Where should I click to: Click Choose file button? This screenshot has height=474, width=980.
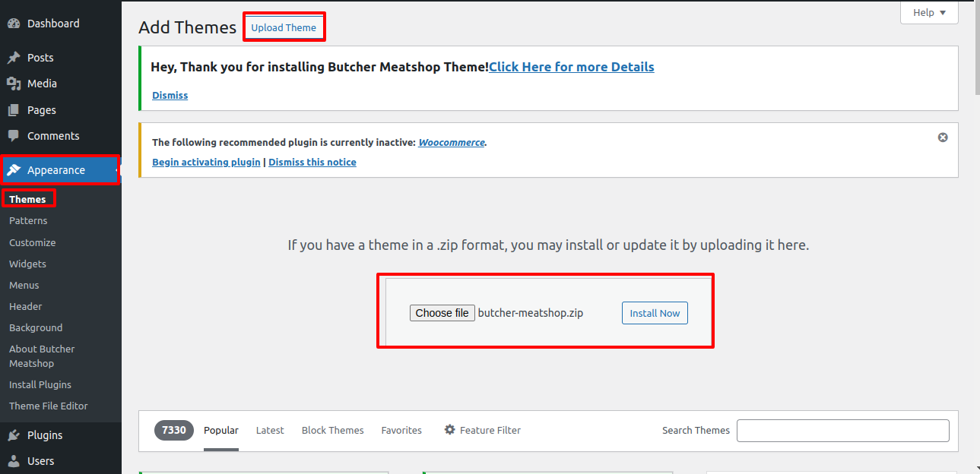(x=442, y=313)
